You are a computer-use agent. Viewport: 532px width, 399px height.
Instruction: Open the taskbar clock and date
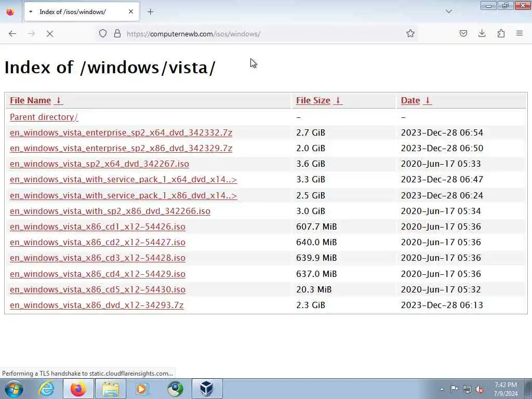[x=506, y=389]
